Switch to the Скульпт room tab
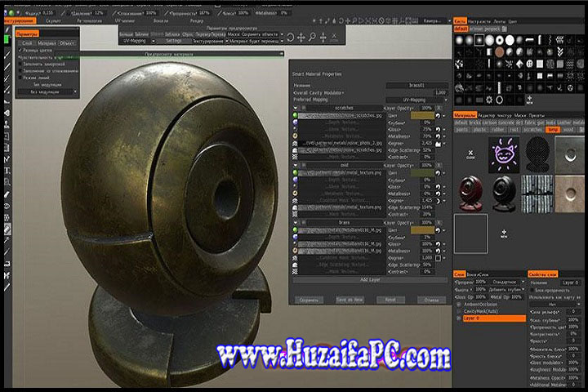 [x=53, y=21]
